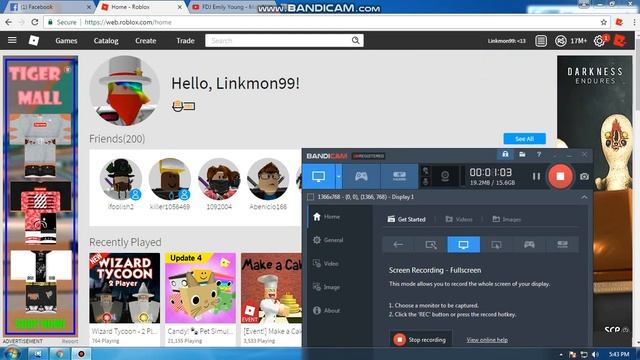Click See All friends button
The width and height of the screenshot is (640, 360).
(x=524, y=139)
